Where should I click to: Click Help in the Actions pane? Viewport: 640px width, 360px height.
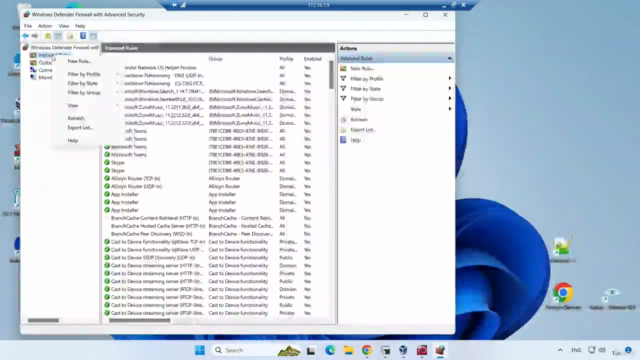tap(356, 140)
